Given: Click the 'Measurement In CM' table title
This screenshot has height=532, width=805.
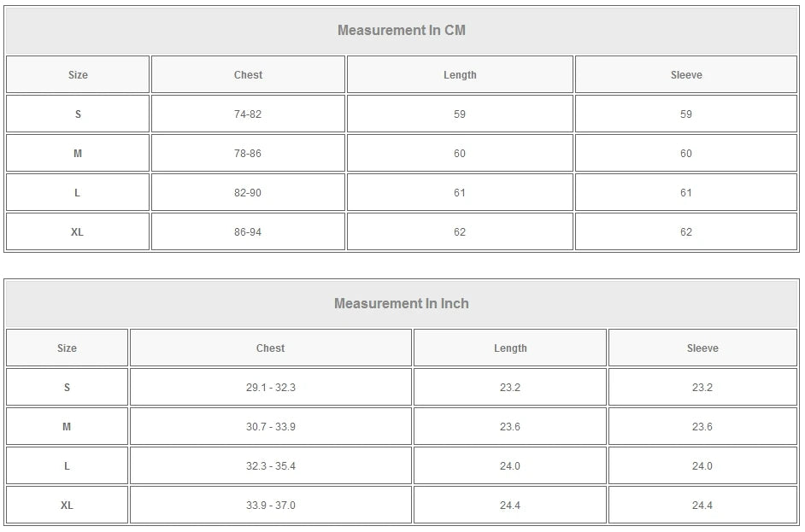Looking at the screenshot, I should 401,31.
